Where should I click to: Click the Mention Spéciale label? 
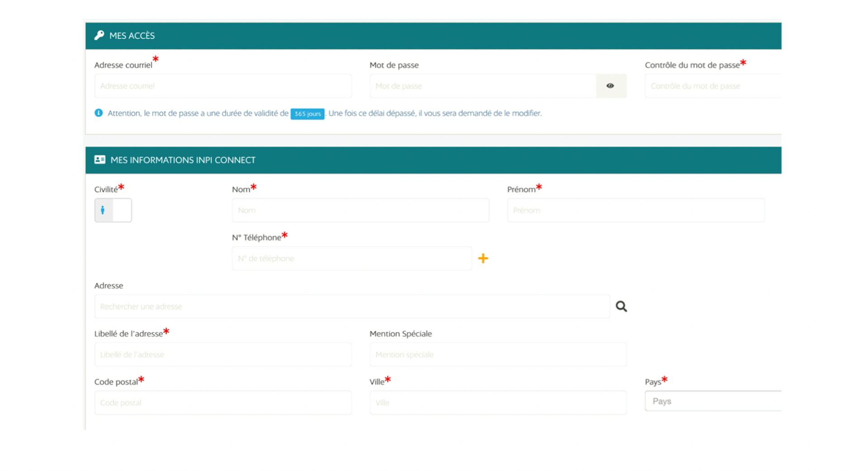401,334
